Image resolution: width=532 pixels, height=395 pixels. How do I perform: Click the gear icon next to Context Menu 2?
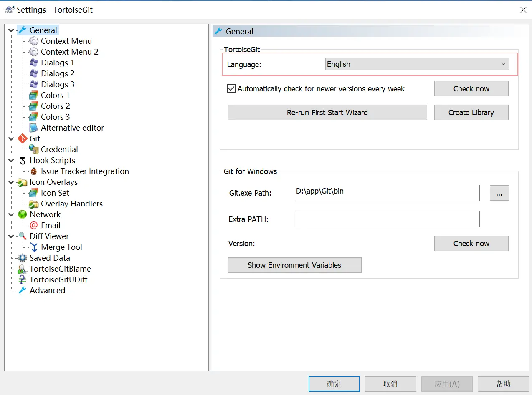click(x=33, y=52)
